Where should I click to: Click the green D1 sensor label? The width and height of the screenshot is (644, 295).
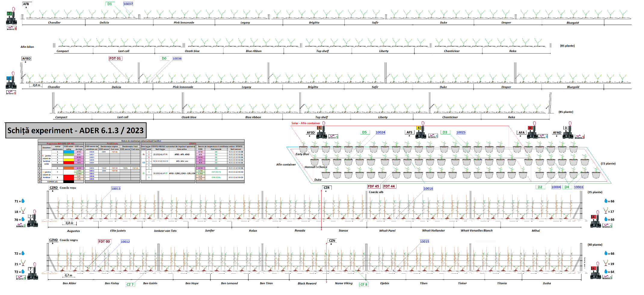pos(109,4)
